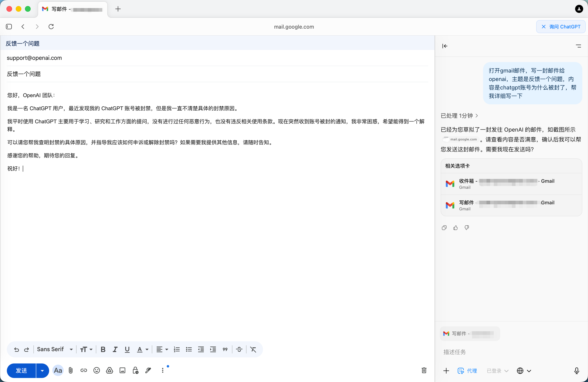Open the emoji picker icon

coord(97,370)
